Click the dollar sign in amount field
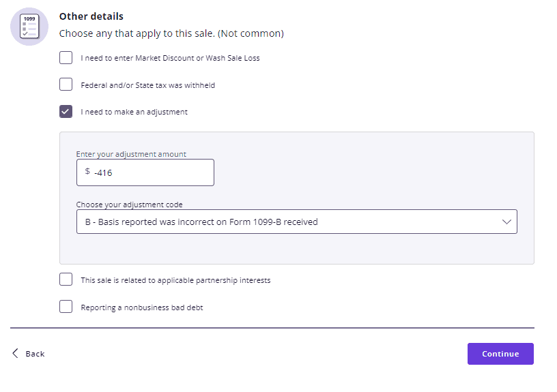 (x=87, y=172)
